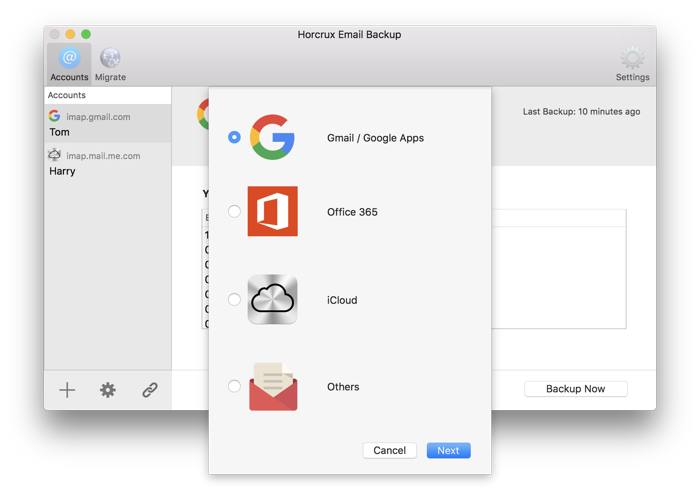Click the chain link icon
Screen dimensions: 700x491
(x=150, y=390)
